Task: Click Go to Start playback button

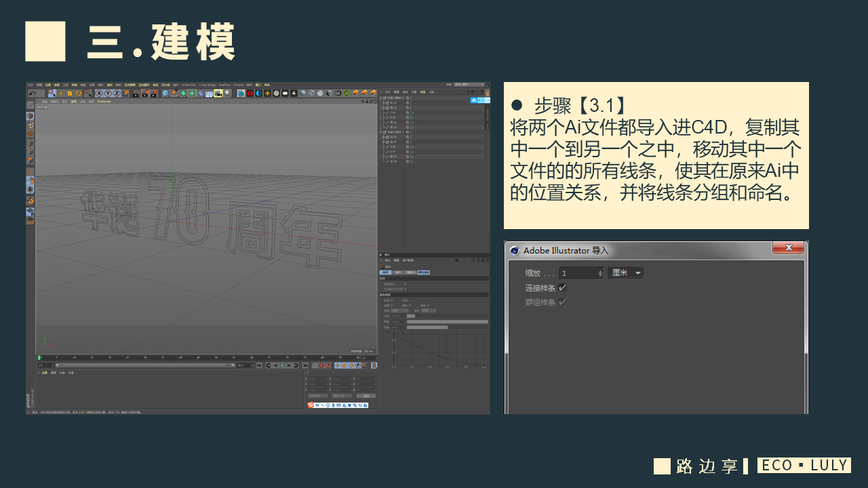Action: click(259, 365)
